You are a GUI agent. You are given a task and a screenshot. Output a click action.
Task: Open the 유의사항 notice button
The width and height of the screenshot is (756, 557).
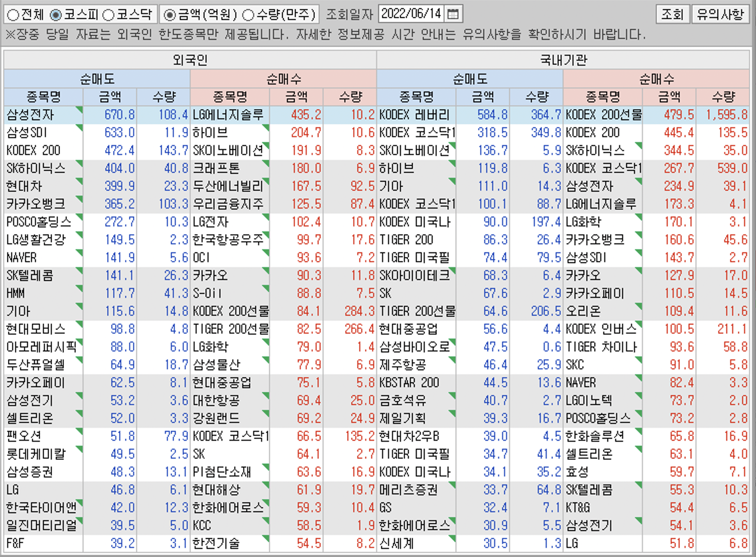[x=721, y=14]
